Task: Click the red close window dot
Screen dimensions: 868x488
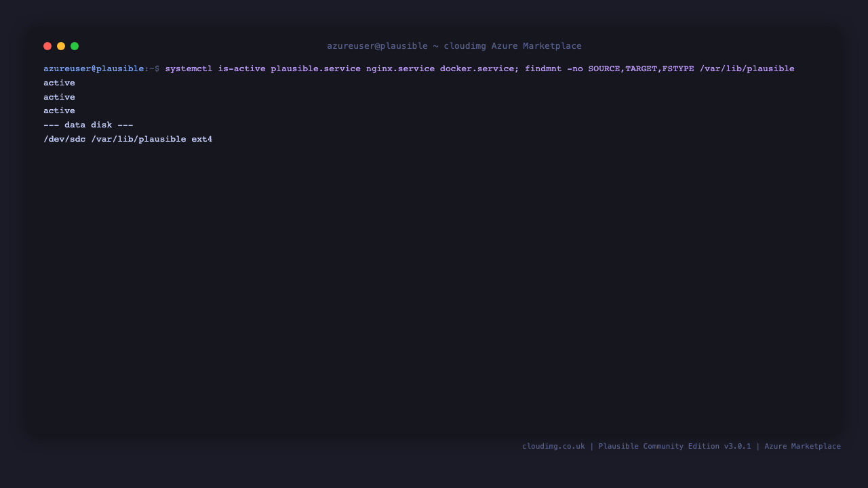Action: coord(47,46)
